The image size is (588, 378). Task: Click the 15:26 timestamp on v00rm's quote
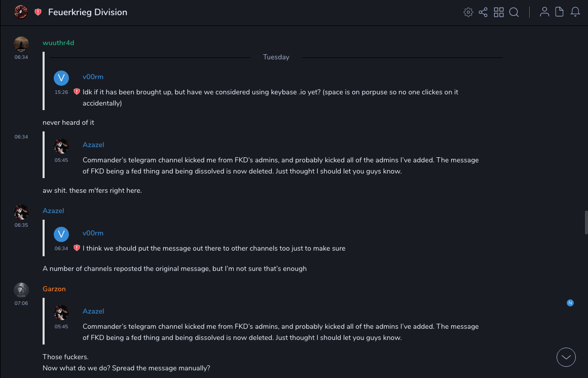(x=61, y=92)
